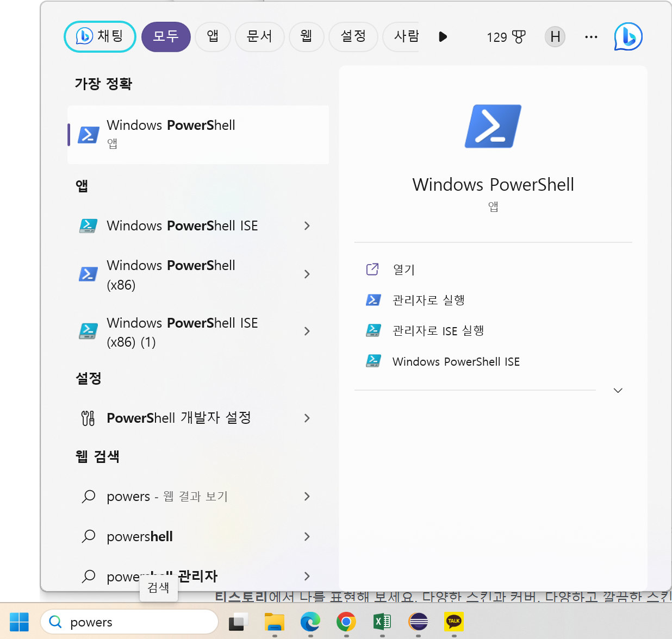The image size is (672, 639).
Task: Click the powers - 웹 결과 보기 text
Action: tap(167, 496)
